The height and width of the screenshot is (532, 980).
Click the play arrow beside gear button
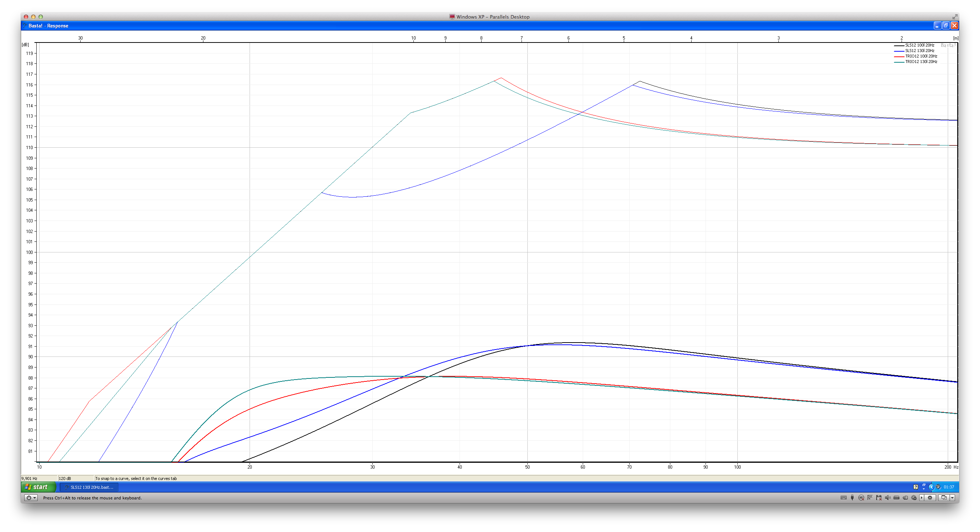[x=921, y=498]
